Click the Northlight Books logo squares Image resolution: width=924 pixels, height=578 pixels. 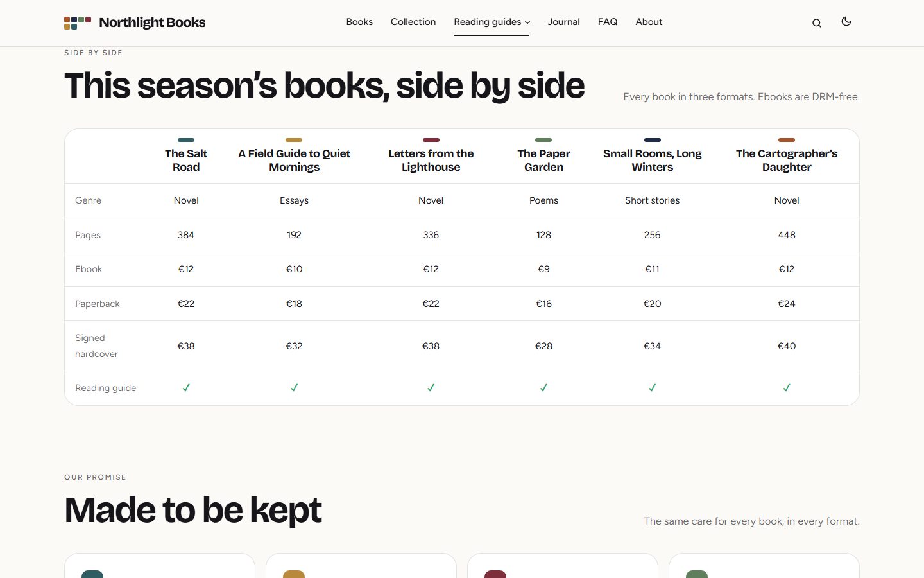(x=78, y=23)
